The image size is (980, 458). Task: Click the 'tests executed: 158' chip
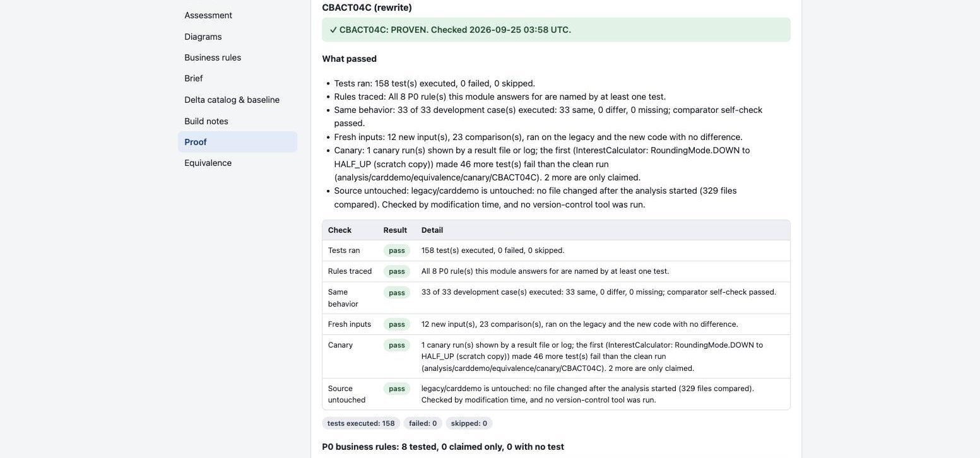(x=361, y=423)
